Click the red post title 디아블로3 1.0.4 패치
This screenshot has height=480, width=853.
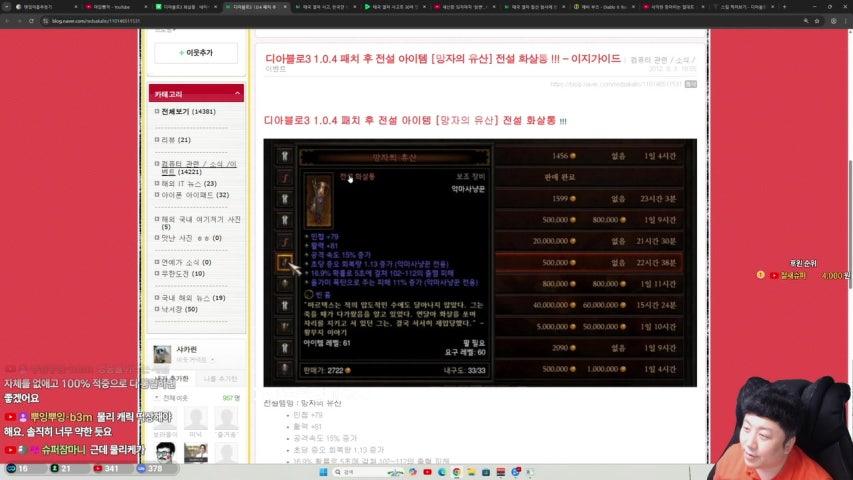click(x=443, y=58)
